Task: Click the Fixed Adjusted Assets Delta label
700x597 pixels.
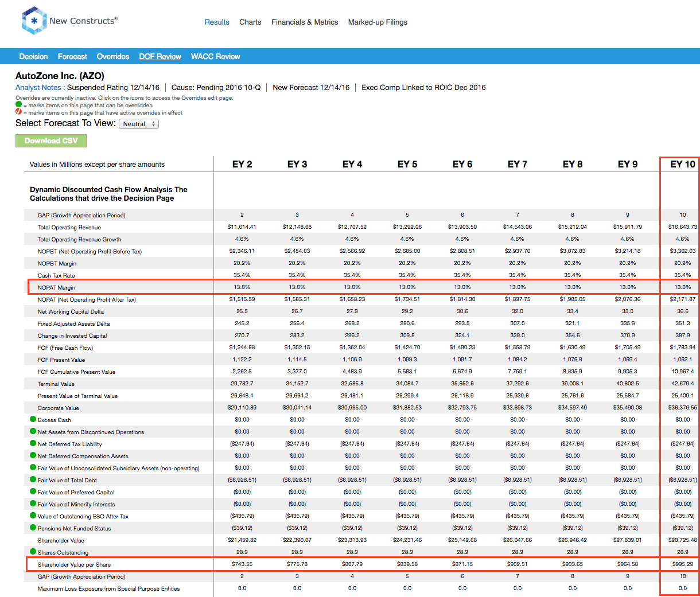Action: click(x=73, y=324)
